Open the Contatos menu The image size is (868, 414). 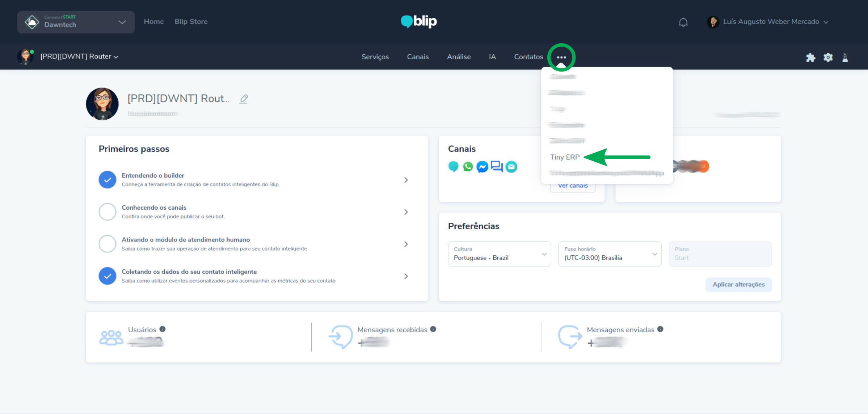[528, 57]
